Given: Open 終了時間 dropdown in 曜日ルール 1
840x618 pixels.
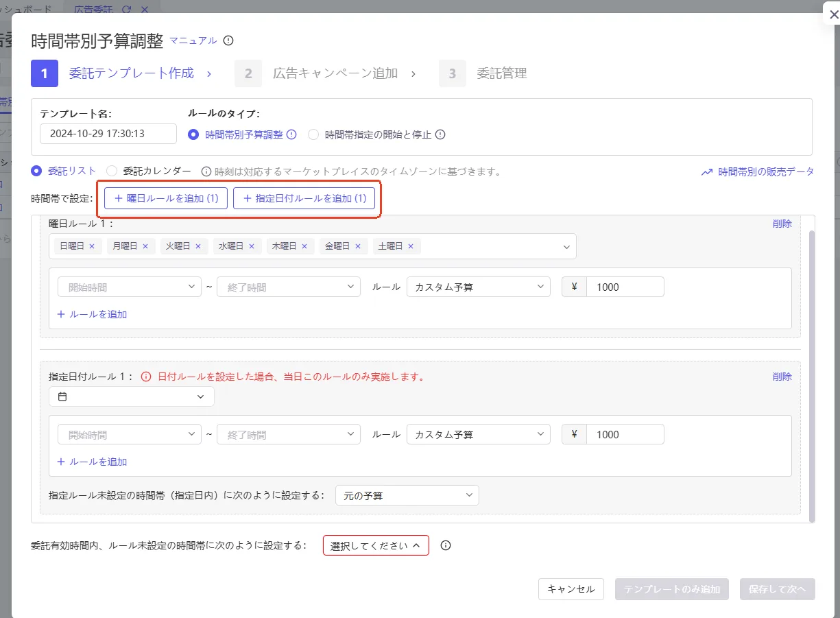Looking at the screenshot, I should (289, 287).
